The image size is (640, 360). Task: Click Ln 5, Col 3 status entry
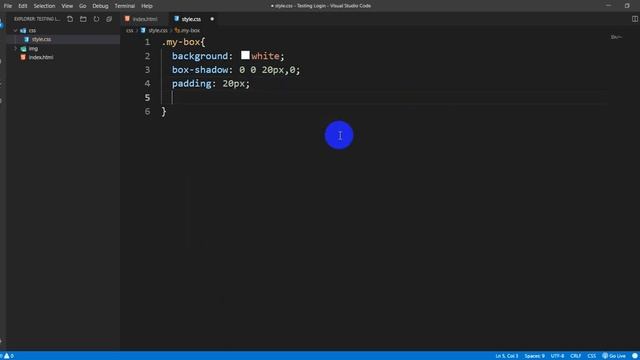(x=507, y=356)
